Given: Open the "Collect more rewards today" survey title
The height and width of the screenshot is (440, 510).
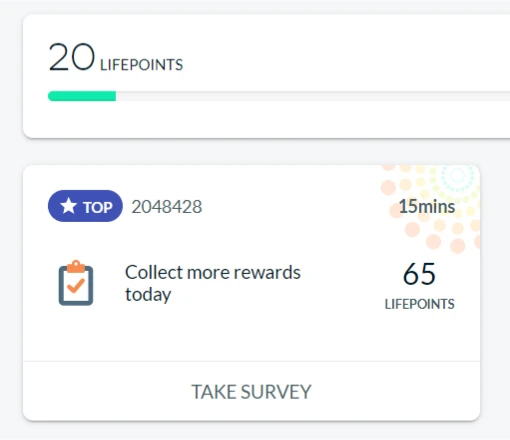Looking at the screenshot, I should coord(213,283).
